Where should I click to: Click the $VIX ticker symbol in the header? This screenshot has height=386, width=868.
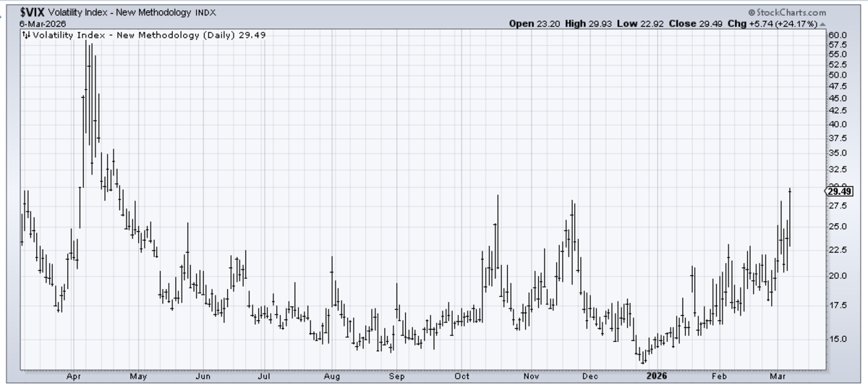(x=32, y=12)
